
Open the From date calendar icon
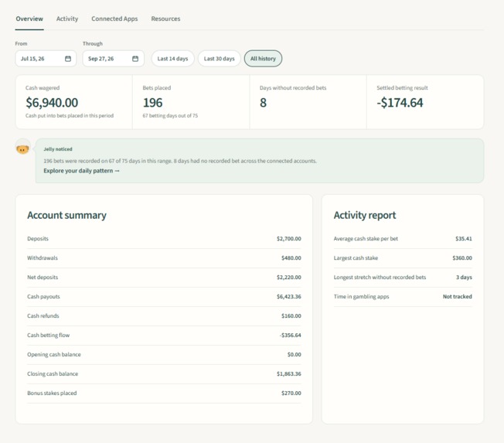68,59
